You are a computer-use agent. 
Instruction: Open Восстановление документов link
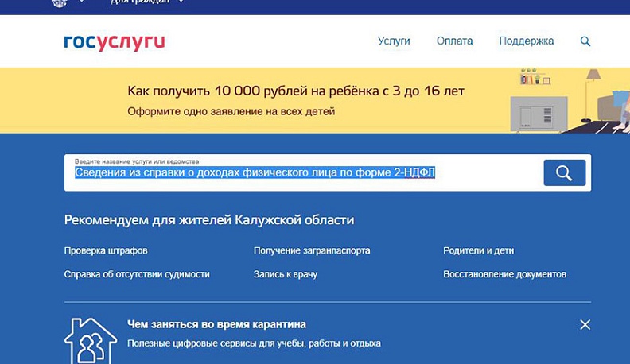point(504,274)
